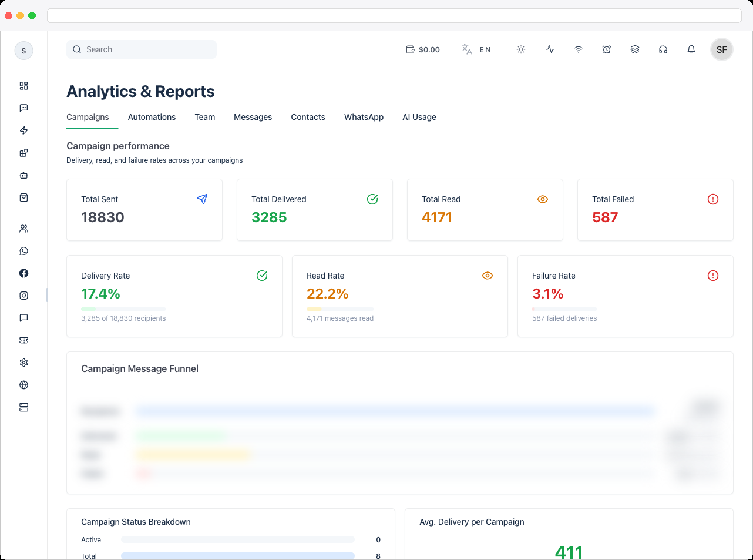Open the ticket icon in sidebar
The height and width of the screenshot is (560, 753).
[23, 340]
